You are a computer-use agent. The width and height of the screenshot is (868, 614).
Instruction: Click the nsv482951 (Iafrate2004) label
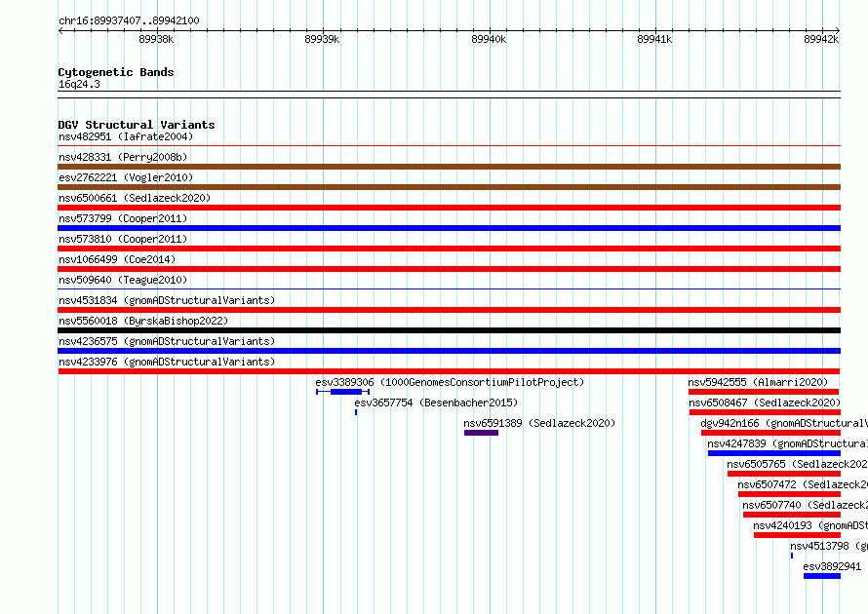tap(126, 136)
